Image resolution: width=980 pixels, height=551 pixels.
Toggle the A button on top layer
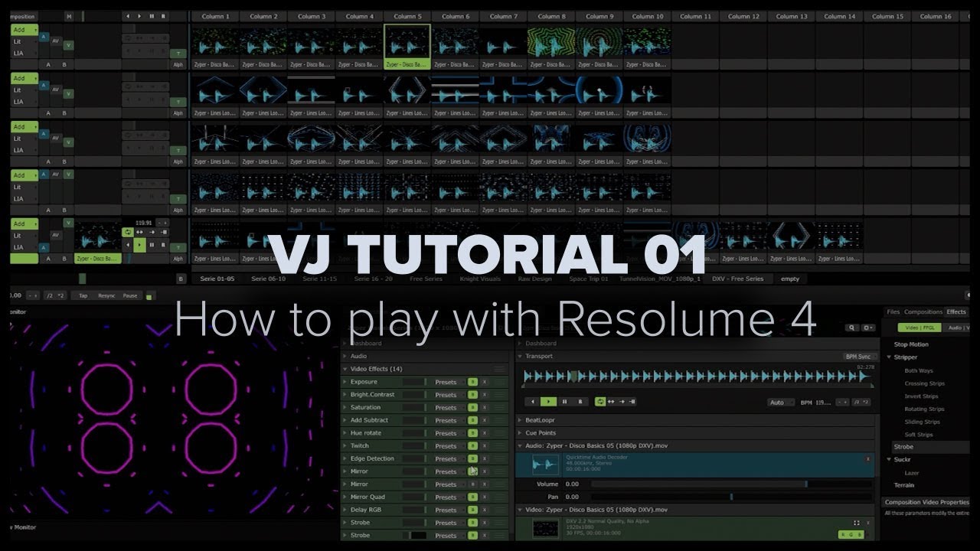[x=43, y=37]
